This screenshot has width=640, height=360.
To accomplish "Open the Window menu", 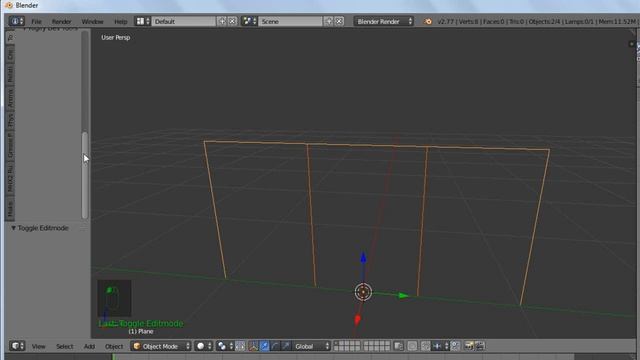I will point(92,21).
